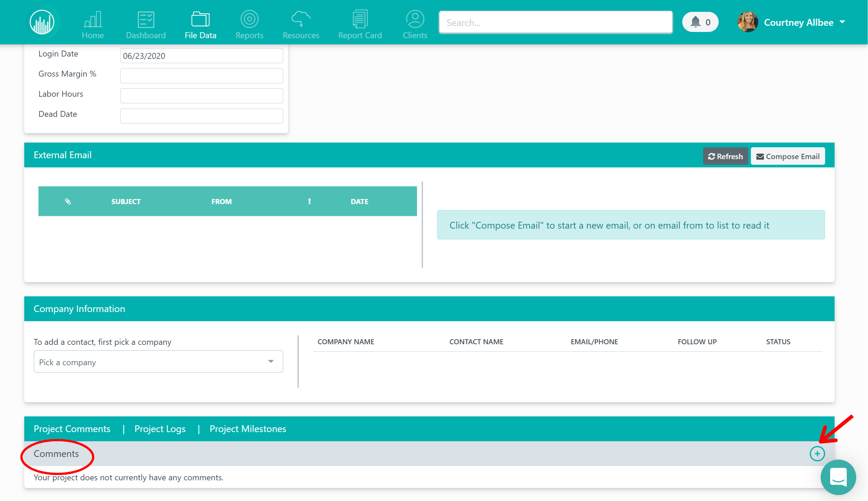Open the Report Card page

point(360,25)
